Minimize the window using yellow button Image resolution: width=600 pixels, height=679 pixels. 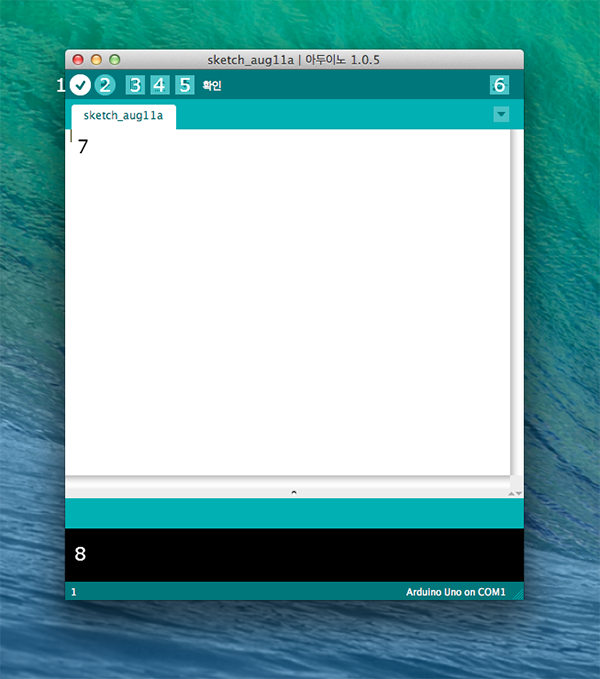97,60
